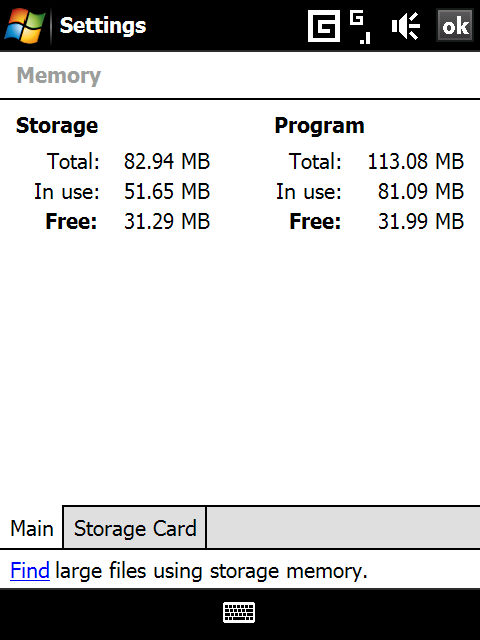Tap the Settings title text
The height and width of the screenshot is (640, 480).
[x=103, y=26]
